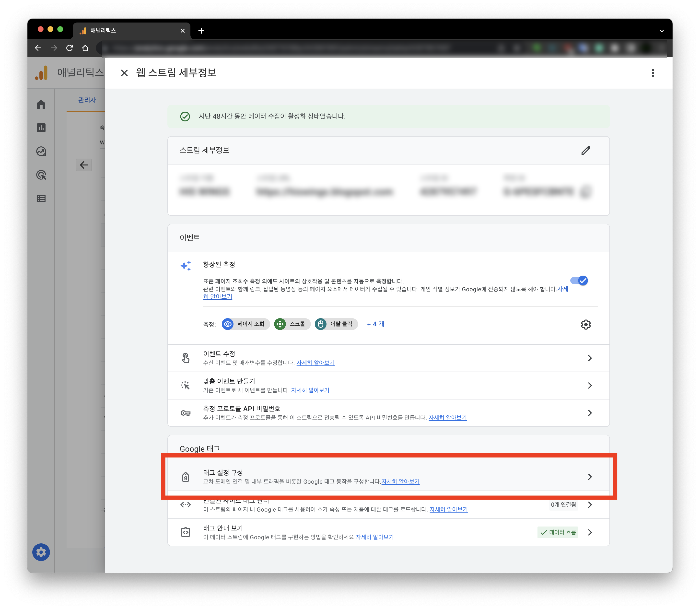Open the 태그 설정 구성 row chevron
Viewport: 700px width, 609px height.
(x=590, y=477)
